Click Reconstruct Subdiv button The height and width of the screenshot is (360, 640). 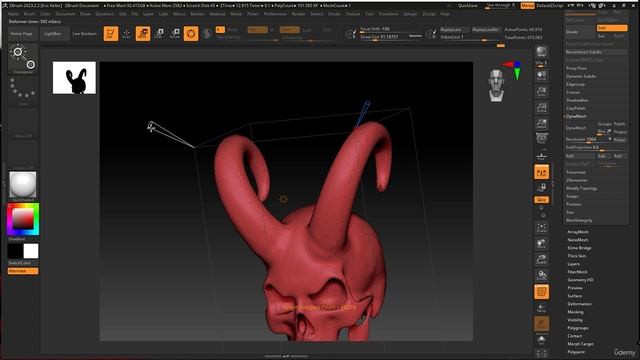click(x=596, y=52)
